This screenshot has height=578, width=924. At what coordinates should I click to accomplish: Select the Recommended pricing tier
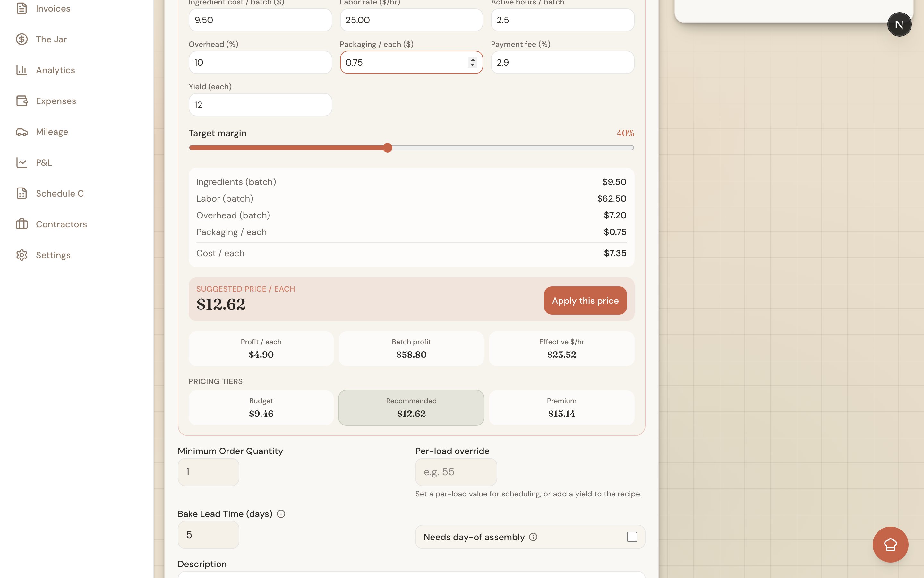coord(411,407)
